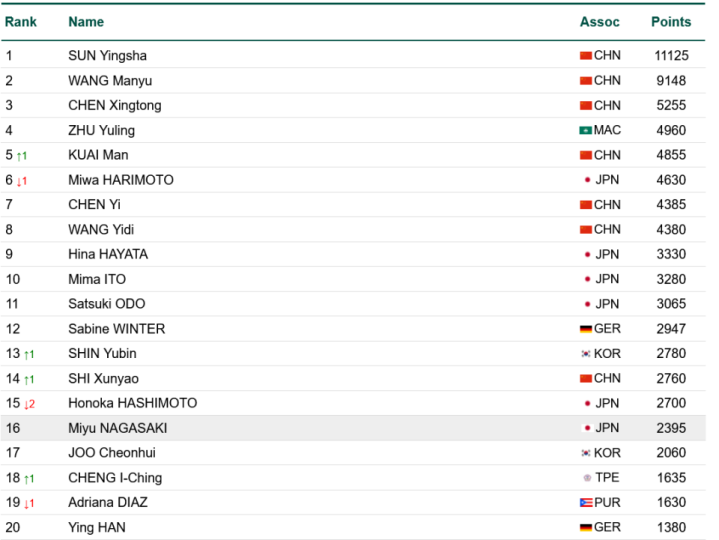The image size is (719, 540).
Task: Open WANG Manyu player link
Action: point(110,81)
